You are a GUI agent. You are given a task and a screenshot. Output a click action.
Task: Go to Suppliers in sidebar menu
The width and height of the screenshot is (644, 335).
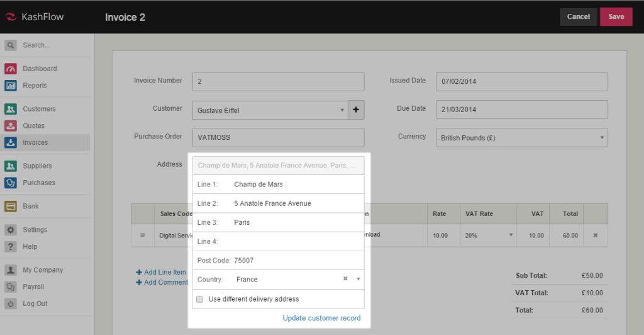(37, 166)
